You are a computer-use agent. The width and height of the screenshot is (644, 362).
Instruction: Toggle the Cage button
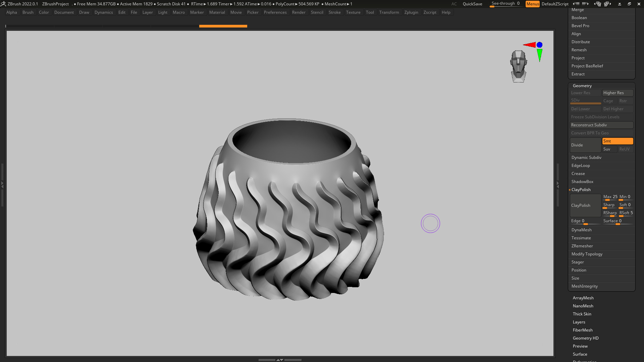click(609, 101)
